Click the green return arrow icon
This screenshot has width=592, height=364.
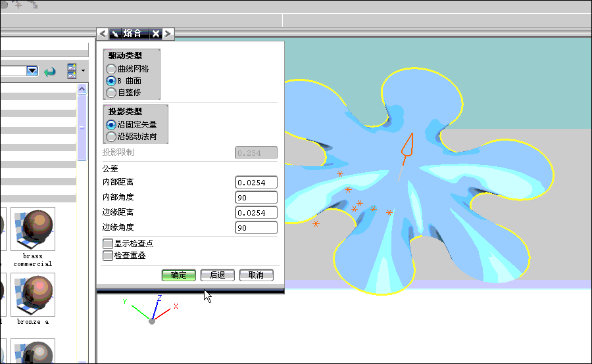(x=50, y=72)
